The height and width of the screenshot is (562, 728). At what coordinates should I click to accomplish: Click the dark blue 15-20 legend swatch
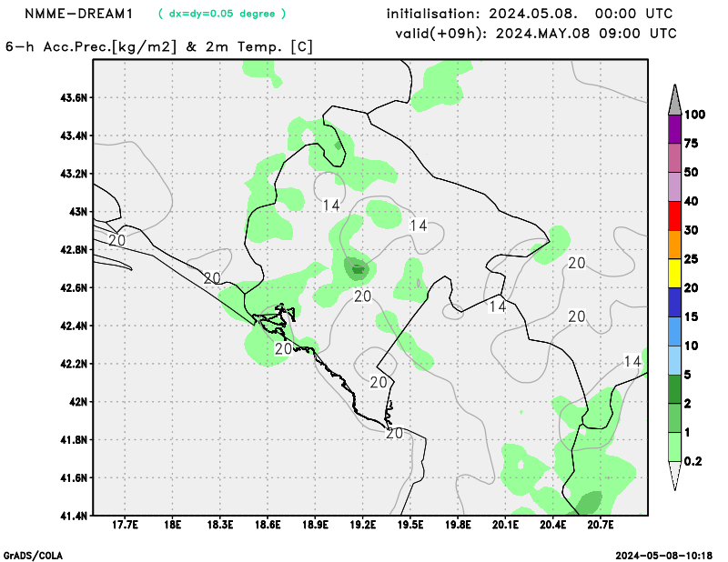[674, 303]
